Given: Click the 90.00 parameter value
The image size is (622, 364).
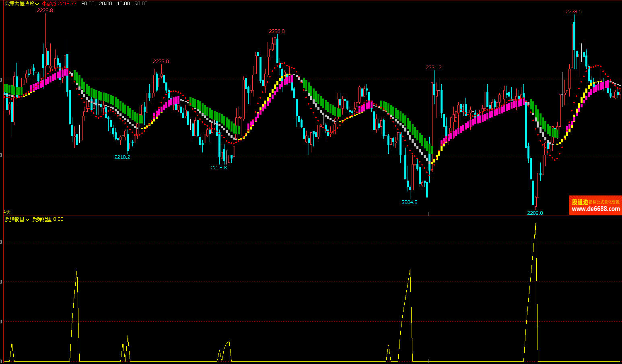Looking at the screenshot, I should coord(141,4).
